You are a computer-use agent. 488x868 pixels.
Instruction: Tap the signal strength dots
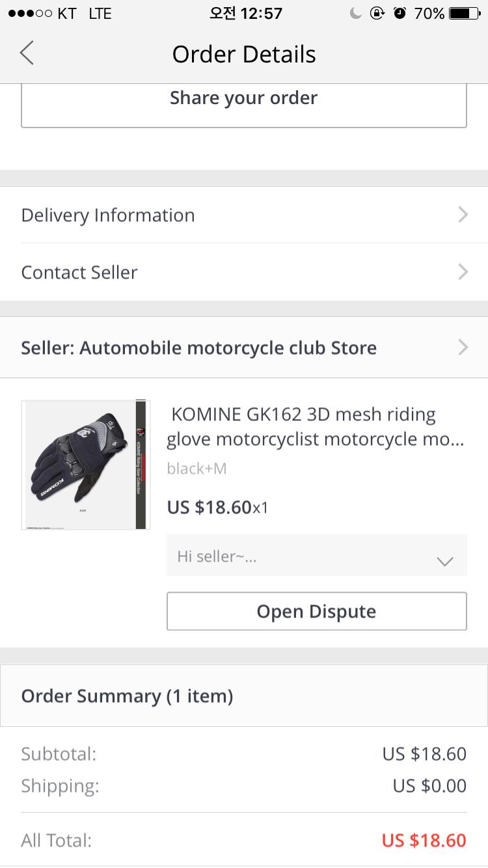[29, 13]
